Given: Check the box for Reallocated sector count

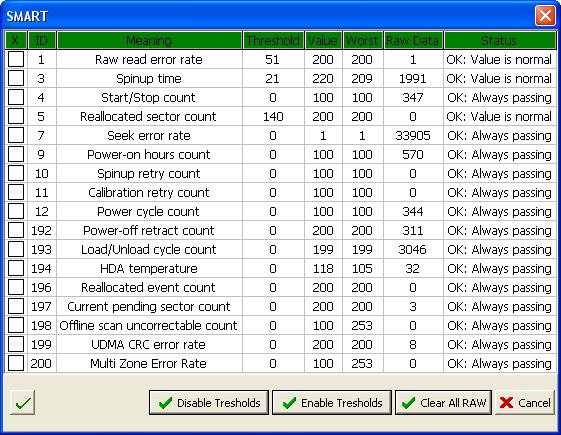Looking at the screenshot, I should [16, 116].
